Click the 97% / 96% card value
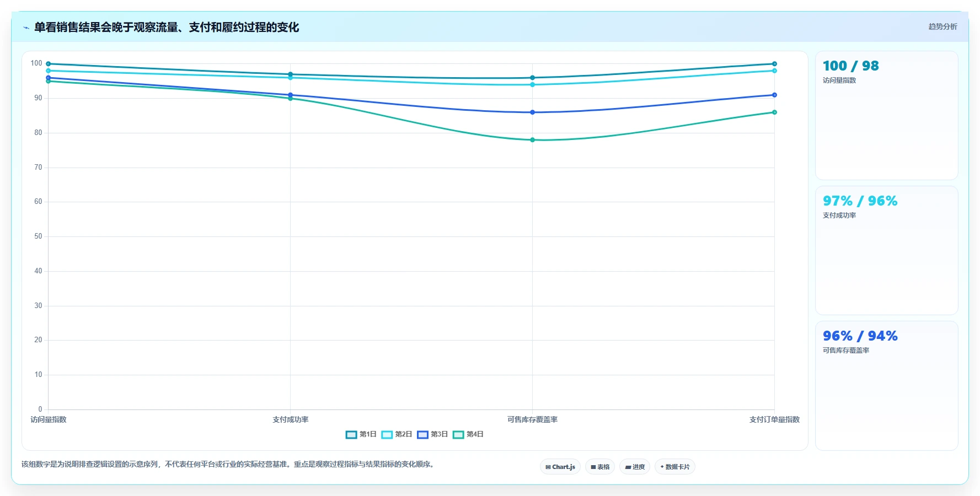Image resolution: width=980 pixels, height=496 pixels. 860,201
